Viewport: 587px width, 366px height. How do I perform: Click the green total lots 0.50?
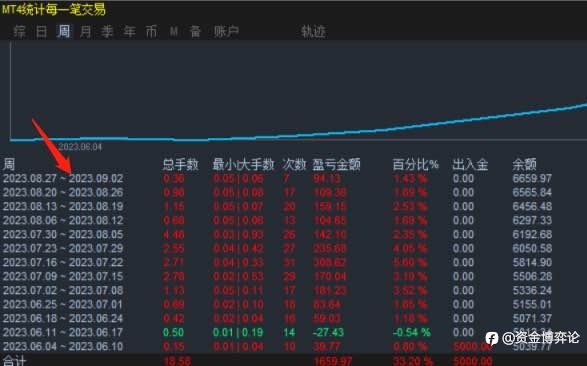tap(173, 332)
